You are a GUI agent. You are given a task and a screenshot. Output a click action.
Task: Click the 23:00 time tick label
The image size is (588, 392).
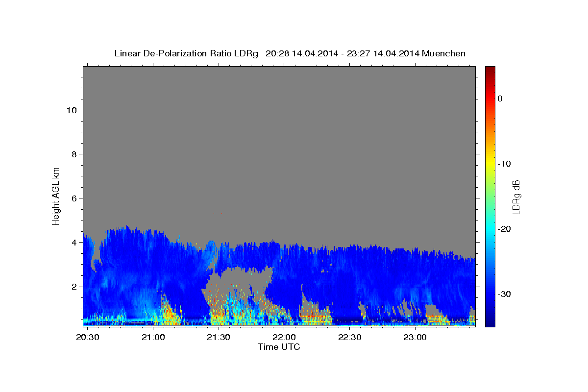[415, 338]
